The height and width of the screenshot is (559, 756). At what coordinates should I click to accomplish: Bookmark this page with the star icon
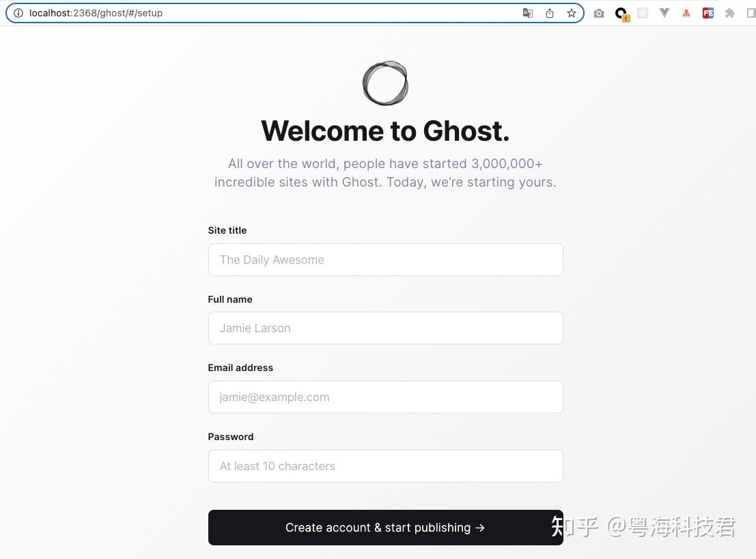[572, 13]
